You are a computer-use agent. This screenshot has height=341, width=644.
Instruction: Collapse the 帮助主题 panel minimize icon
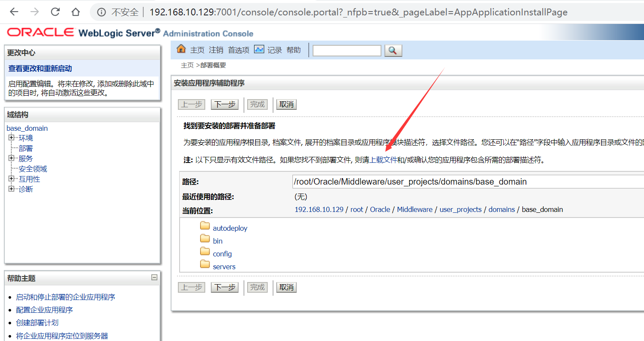click(154, 277)
